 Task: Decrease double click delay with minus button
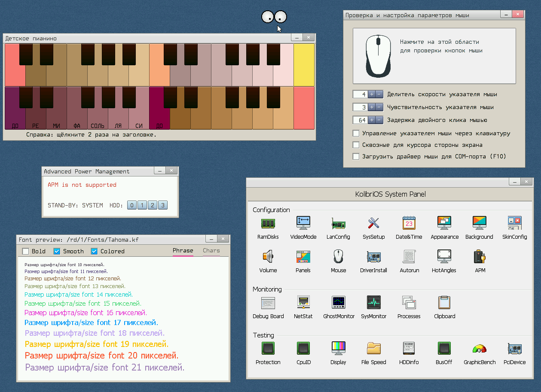coord(379,120)
